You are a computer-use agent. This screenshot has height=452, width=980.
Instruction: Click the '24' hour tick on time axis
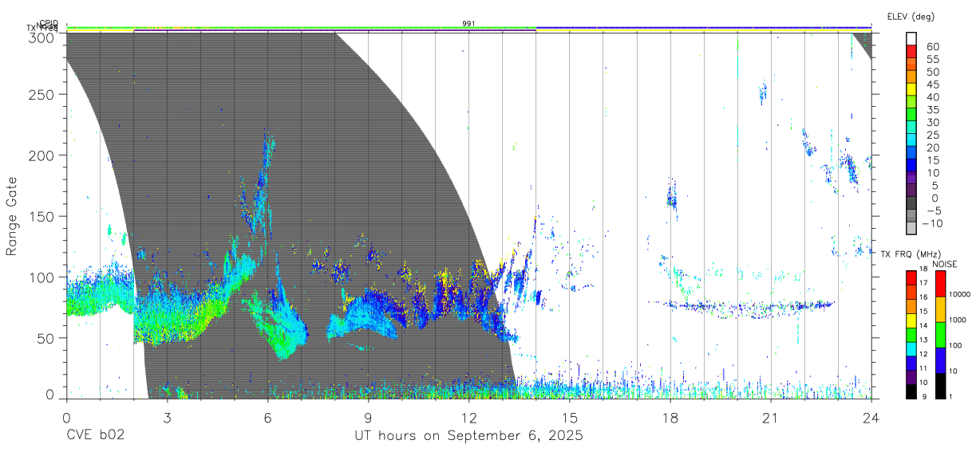tap(871, 417)
